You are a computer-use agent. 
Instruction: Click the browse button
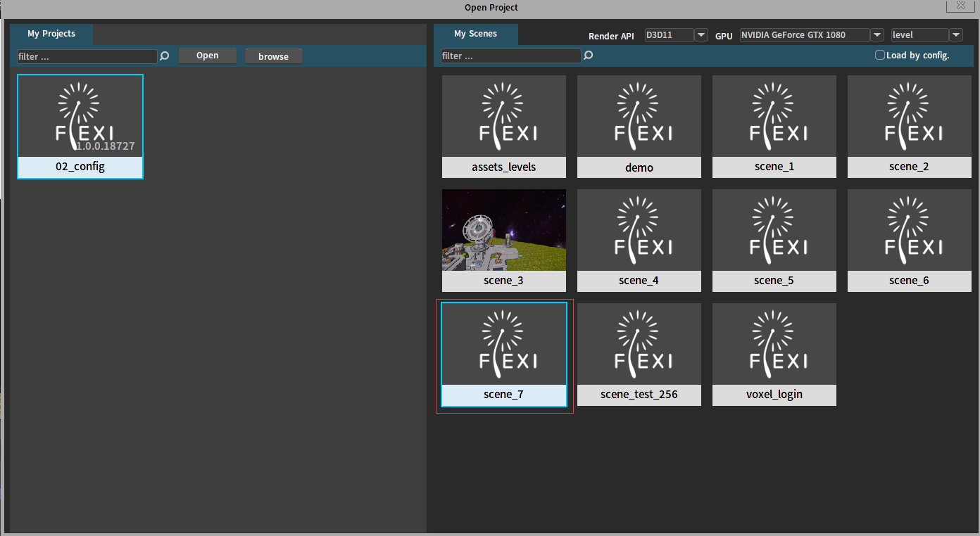point(273,56)
